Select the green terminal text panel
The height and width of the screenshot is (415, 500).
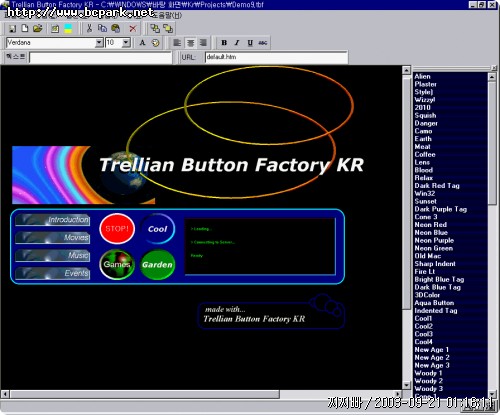(260, 246)
